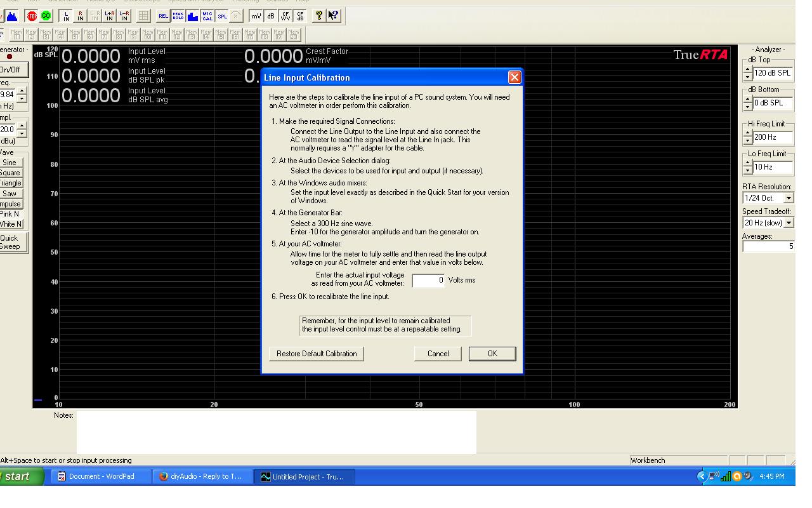Viewport: 812px width, 508px height.
Task: Switch level units to mV
Action: pos(256,16)
